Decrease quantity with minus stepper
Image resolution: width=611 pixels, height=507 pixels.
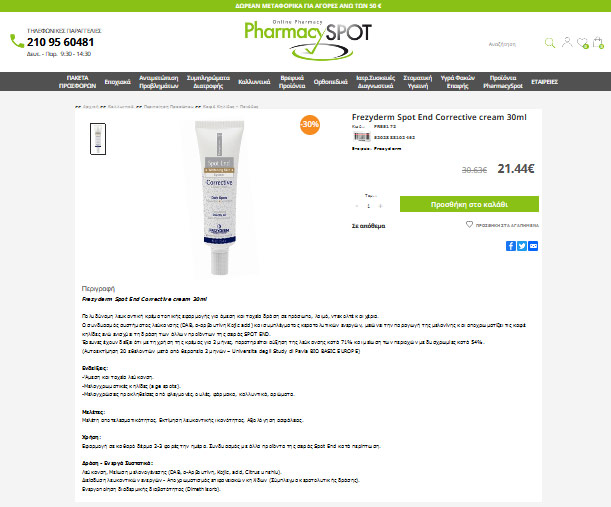tap(357, 206)
